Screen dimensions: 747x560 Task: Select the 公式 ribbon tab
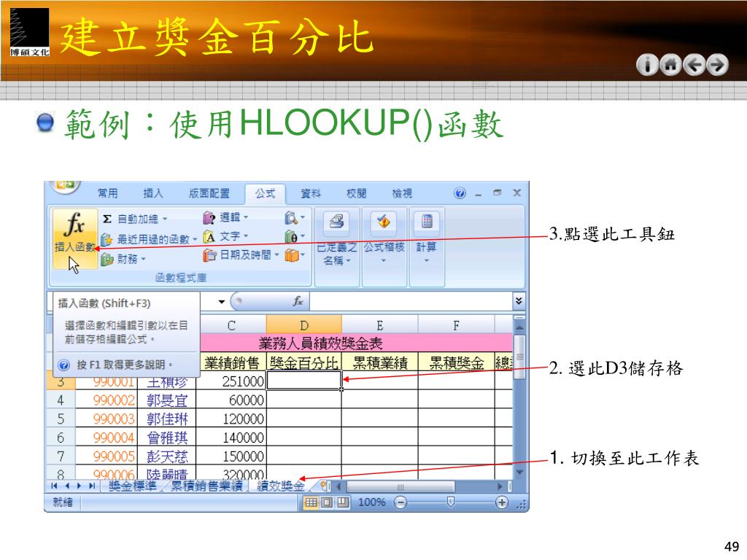[x=265, y=193]
